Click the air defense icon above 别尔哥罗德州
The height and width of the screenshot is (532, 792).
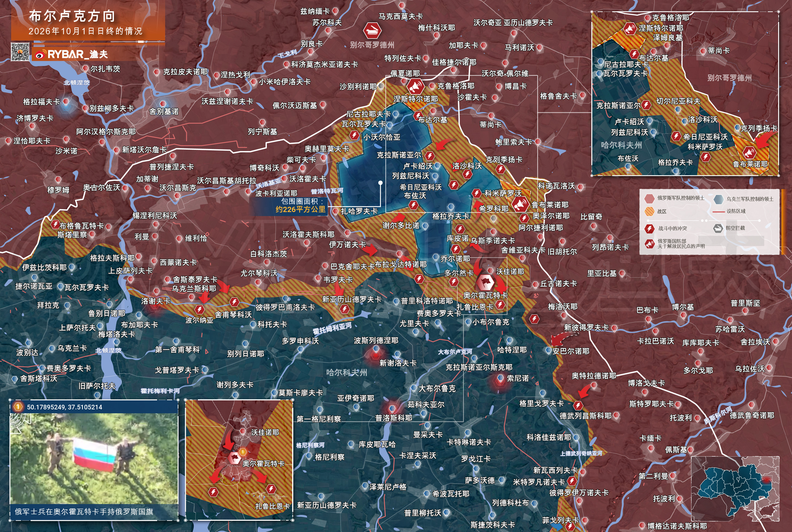372,31
